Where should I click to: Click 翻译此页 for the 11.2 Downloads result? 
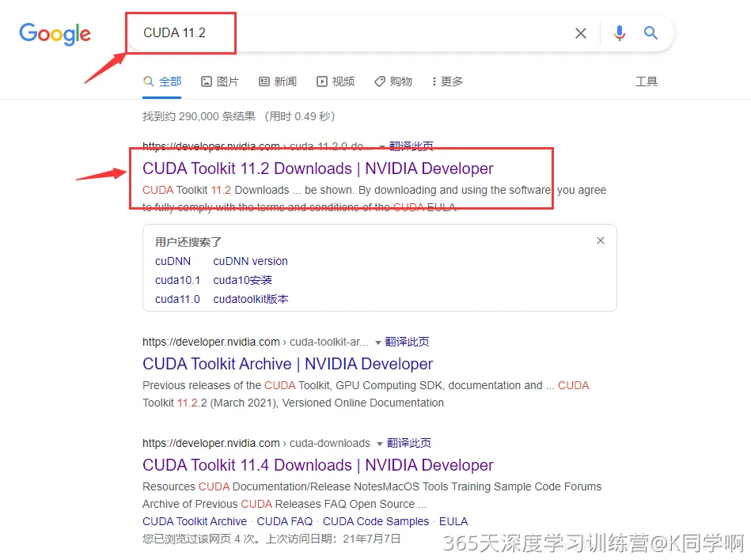coord(411,146)
